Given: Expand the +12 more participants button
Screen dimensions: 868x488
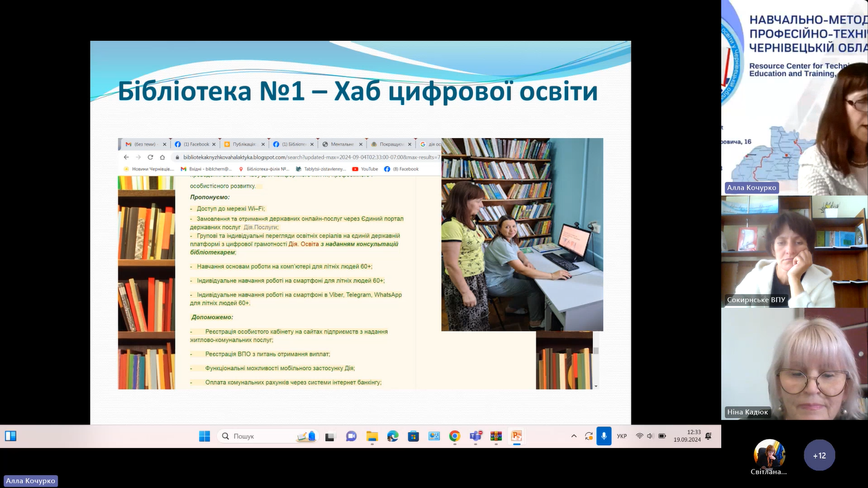Looking at the screenshot, I should point(819,456).
